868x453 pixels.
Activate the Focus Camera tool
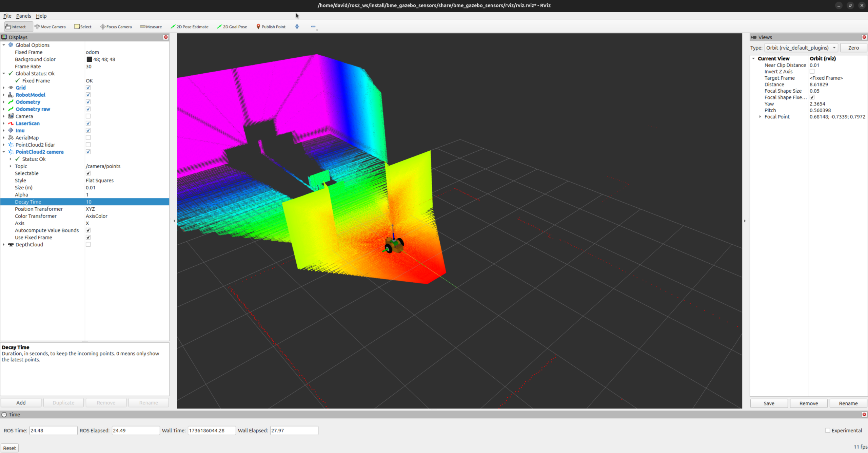coord(116,26)
